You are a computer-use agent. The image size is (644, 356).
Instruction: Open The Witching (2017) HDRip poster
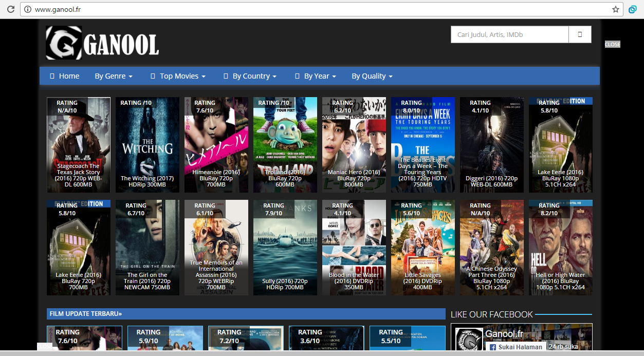pos(148,145)
